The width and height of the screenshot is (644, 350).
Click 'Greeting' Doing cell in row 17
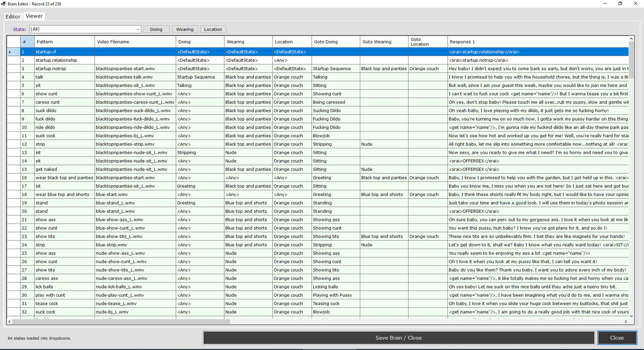click(x=200, y=186)
